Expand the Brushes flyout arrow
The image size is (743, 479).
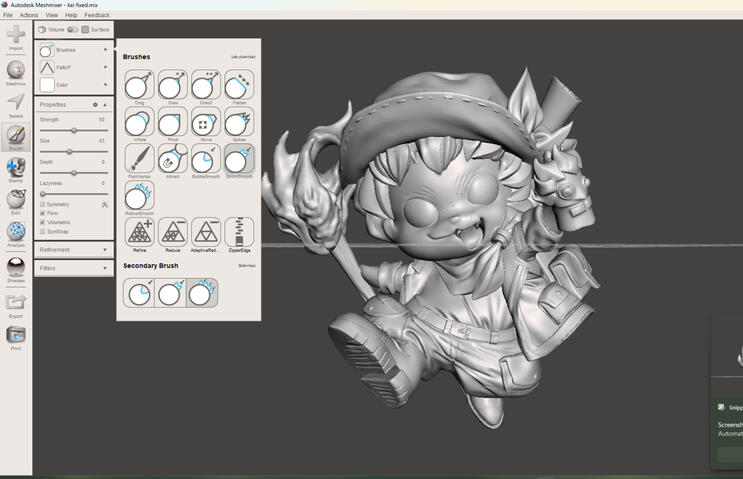(105, 50)
